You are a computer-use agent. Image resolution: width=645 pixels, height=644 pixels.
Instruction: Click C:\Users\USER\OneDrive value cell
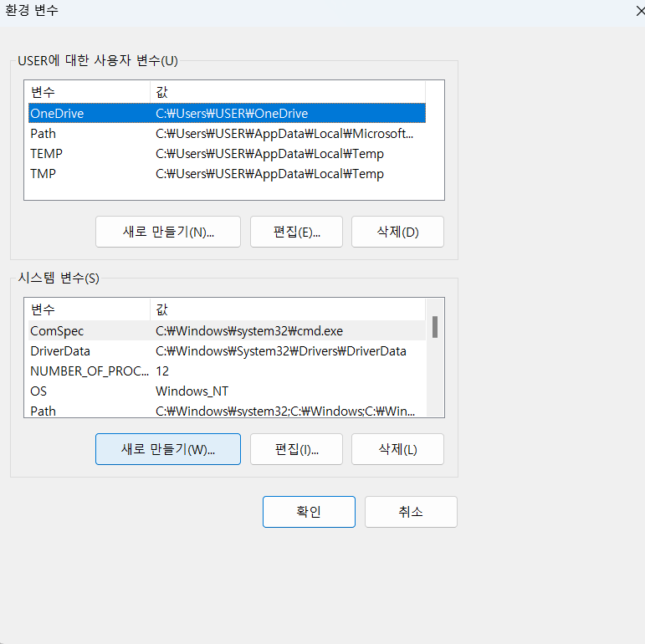[232, 113]
